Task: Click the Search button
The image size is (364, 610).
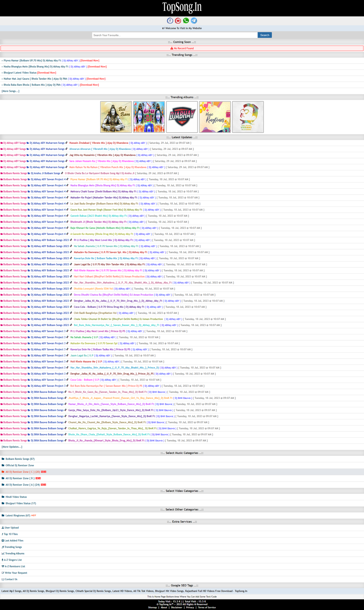Action: [x=264, y=35]
